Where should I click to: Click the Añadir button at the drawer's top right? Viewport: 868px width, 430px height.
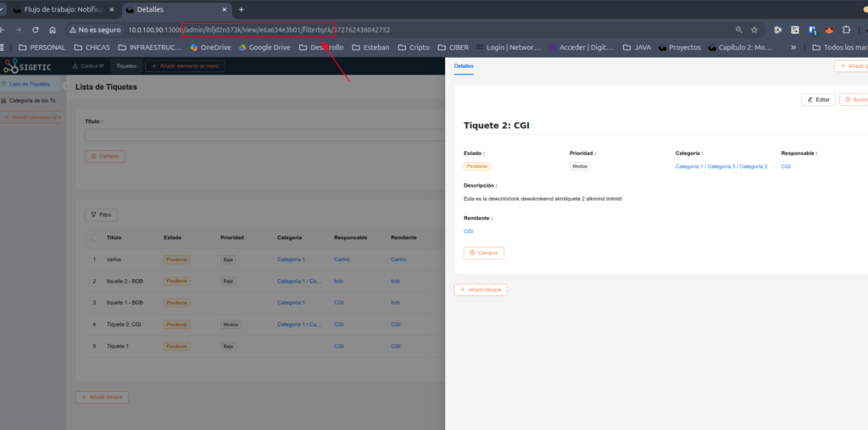[851, 66]
